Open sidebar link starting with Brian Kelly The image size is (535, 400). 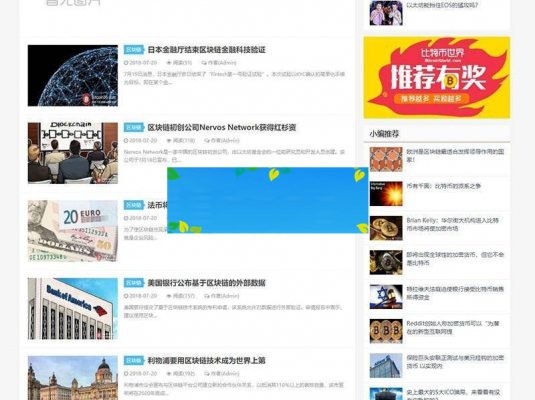(x=453, y=224)
